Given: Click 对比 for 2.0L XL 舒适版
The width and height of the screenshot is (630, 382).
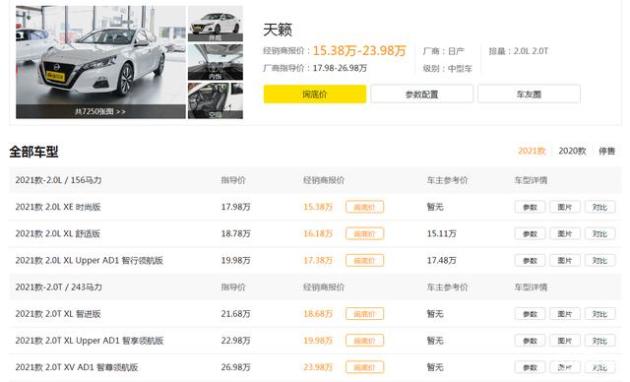Looking at the screenshot, I should [600, 233].
